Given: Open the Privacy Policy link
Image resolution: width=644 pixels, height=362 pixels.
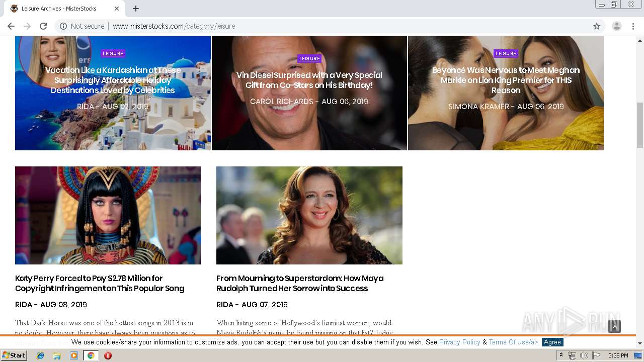Looking at the screenshot, I should click(x=460, y=342).
